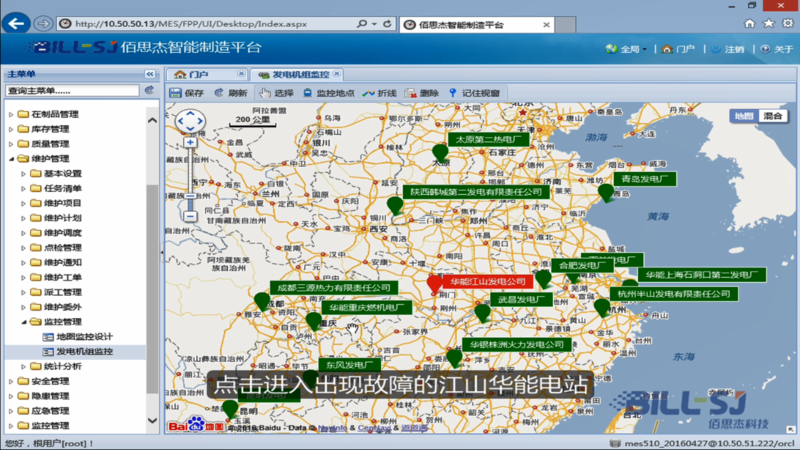
Task: Collapse the 监控管理 subfolder under 维护管理
Action: tap(23, 322)
